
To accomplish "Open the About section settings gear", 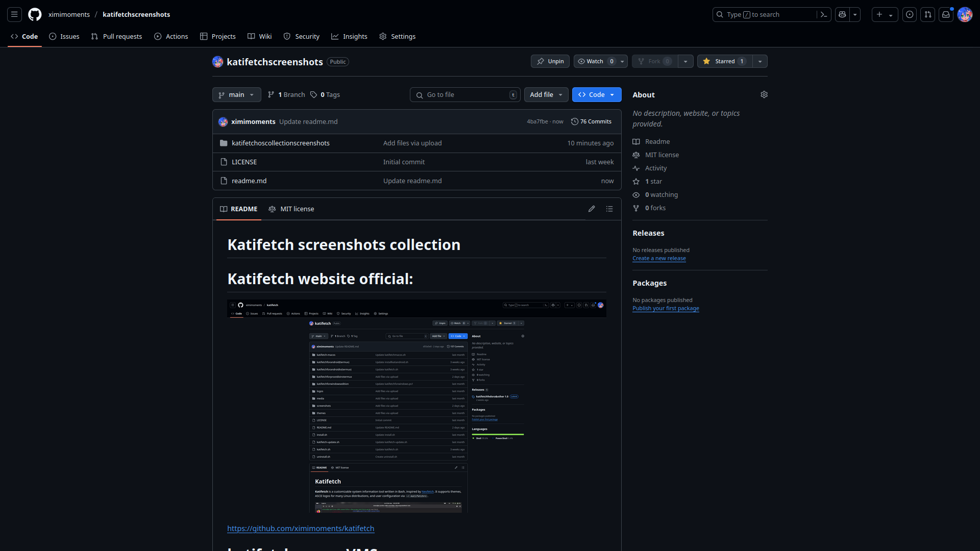I will [764, 94].
